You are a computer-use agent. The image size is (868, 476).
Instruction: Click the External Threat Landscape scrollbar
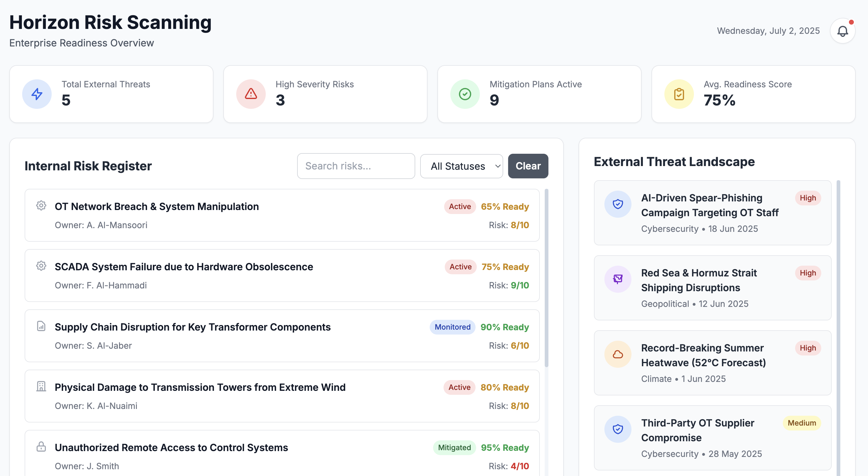pos(838,328)
